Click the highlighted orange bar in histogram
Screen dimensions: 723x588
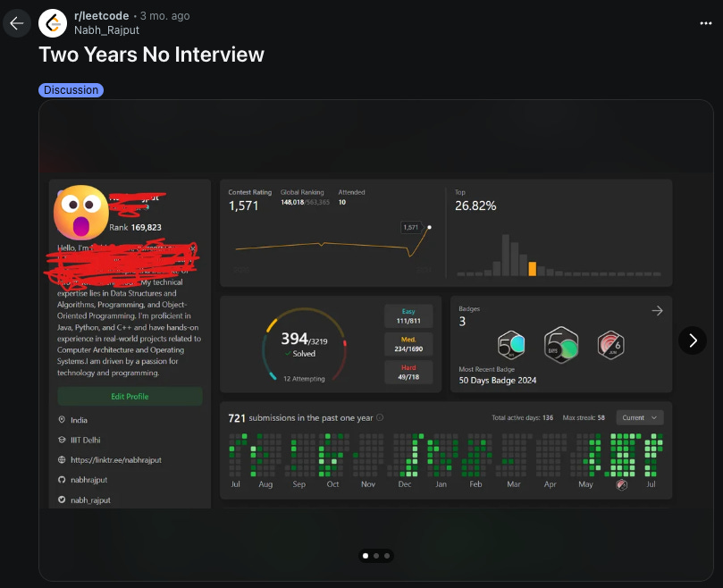[532, 268]
